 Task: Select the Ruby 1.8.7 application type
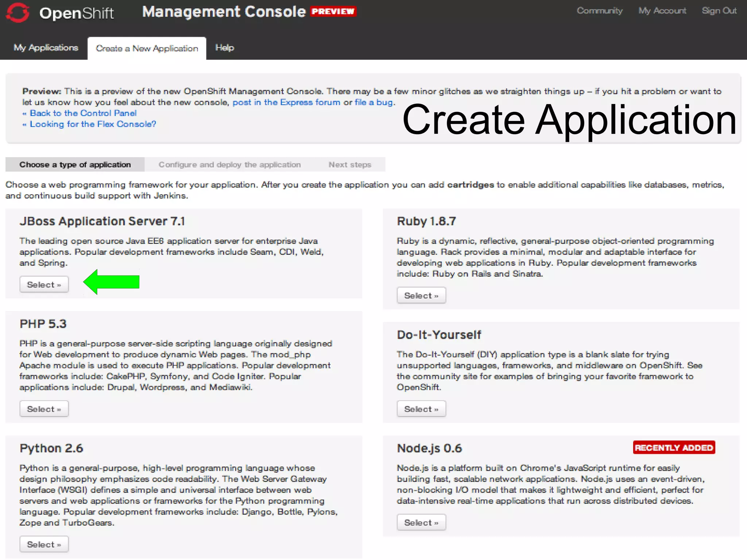pyautogui.click(x=421, y=296)
